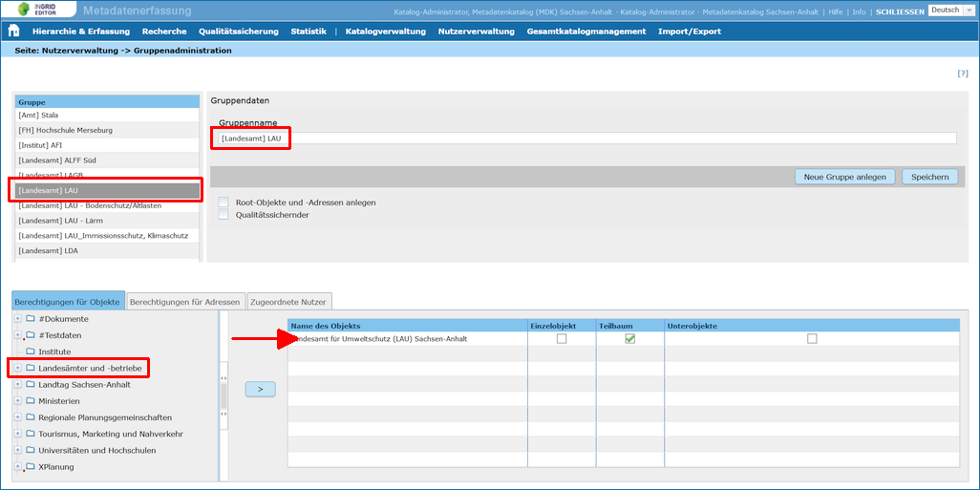
Task: Expand the #Dokumente tree node
Action: tap(17, 319)
